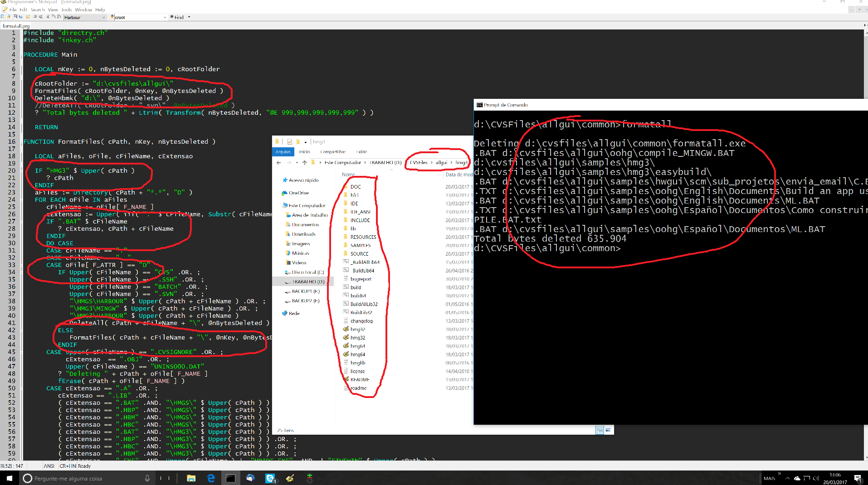Click the Explorer up-arrow navigation icon
868x485 pixels.
(x=304, y=162)
